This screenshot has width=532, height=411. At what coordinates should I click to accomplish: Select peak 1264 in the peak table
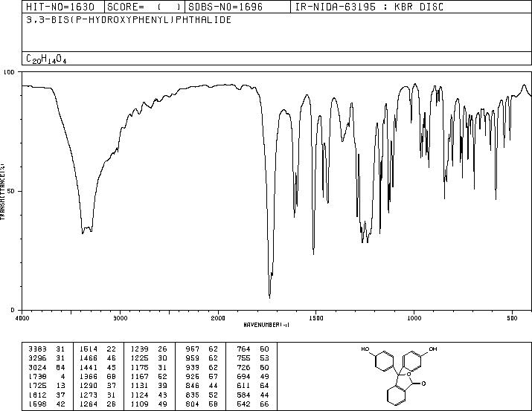pyautogui.click(x=89, y=404)
